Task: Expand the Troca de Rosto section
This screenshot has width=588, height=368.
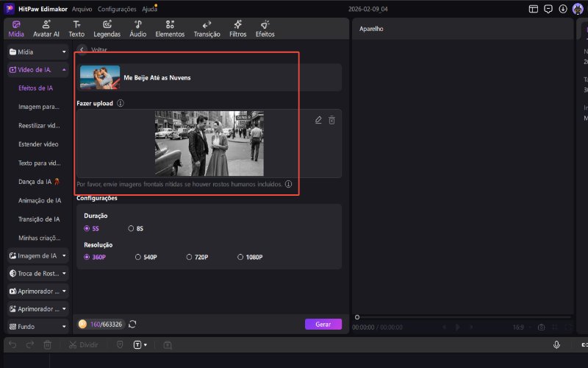Action: point(38,273)
